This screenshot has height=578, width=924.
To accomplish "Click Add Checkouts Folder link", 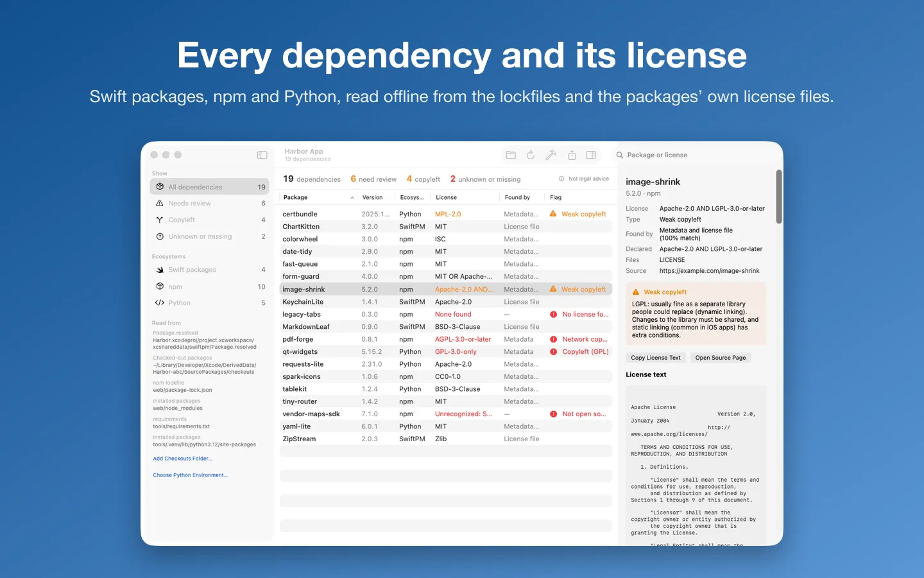I will pos(182,459).
